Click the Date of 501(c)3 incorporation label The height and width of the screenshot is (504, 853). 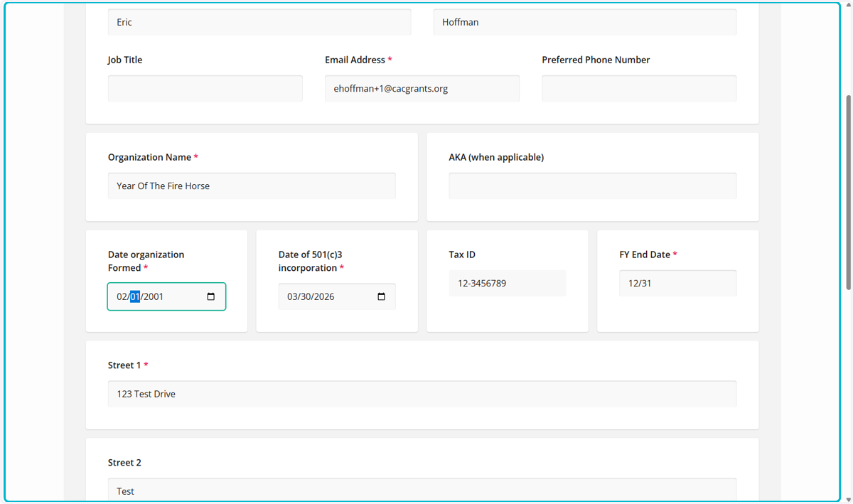(312, 261)
